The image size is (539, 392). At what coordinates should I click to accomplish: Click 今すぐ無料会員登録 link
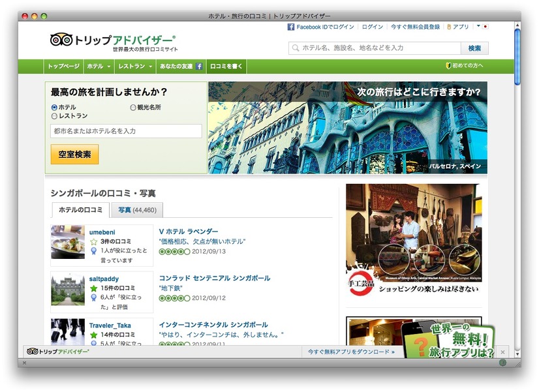pyautogui.click(x=415, y=27)
